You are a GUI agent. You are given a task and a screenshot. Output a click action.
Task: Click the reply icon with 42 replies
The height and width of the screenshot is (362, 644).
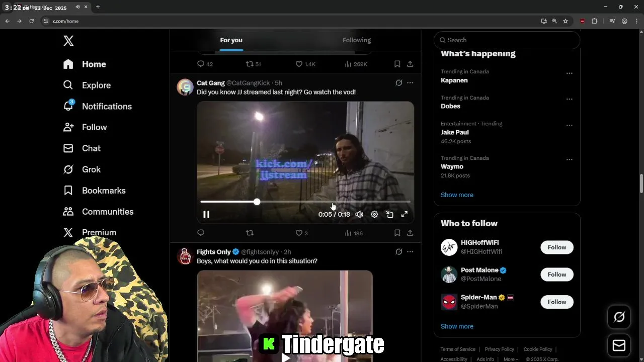[201, 64]
